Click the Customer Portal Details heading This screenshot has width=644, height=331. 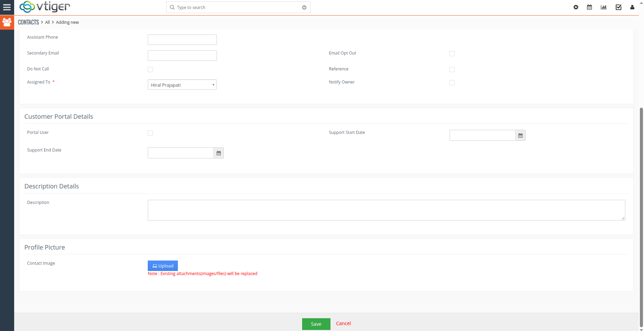59,117
